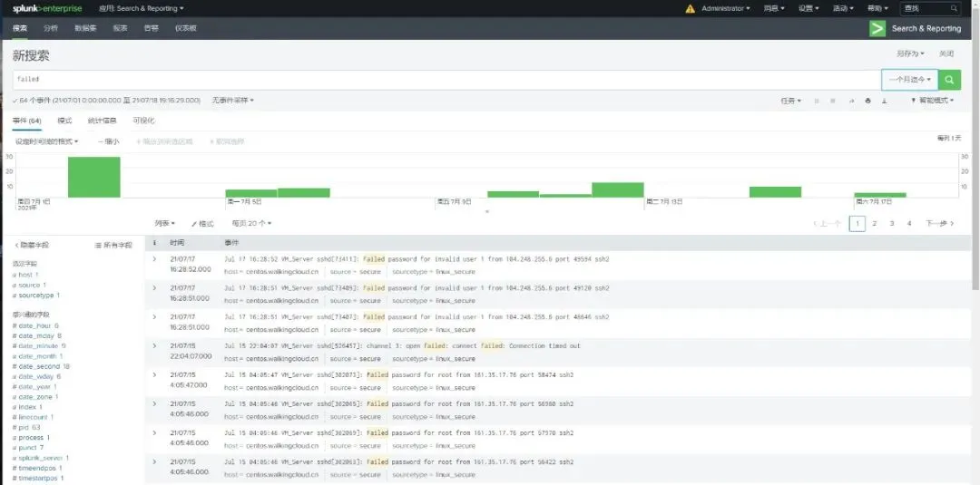Image resolution: width=980 pixels, height=485 pixels.
Task: Open the 每页 20 个 per-page dropdown
Action: click(x=251, y=223)
